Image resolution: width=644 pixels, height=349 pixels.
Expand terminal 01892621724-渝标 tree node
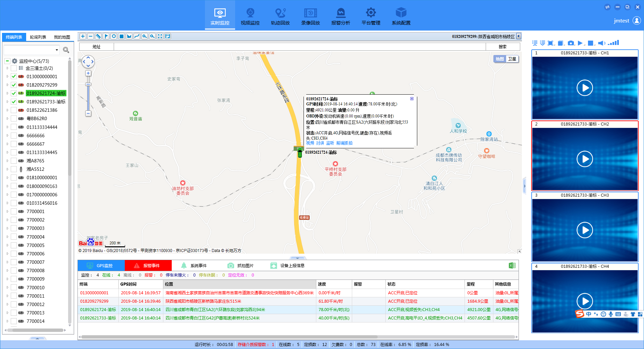7,93
